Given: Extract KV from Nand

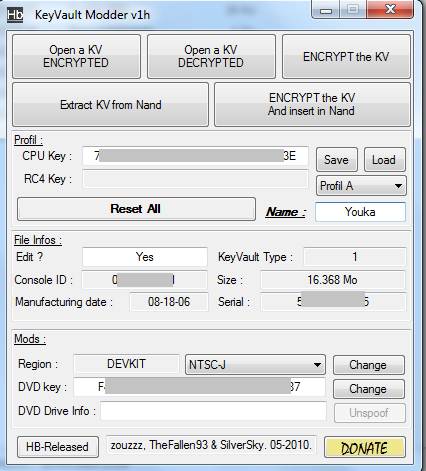Looking at the screenshot, I should [110, 105].
